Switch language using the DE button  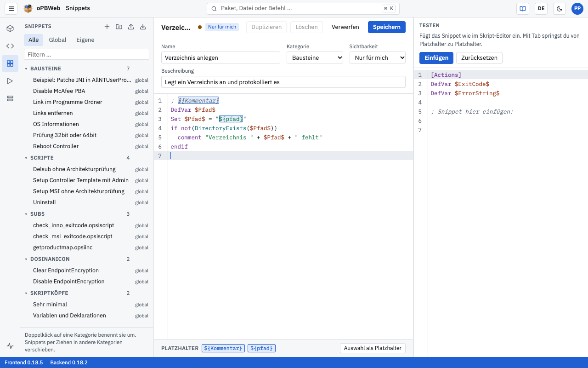[541, 8]
